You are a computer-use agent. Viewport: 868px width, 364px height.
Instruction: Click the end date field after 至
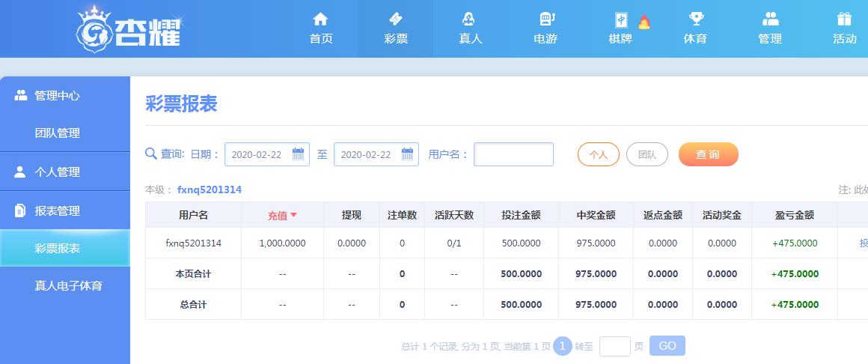point(376,154)
